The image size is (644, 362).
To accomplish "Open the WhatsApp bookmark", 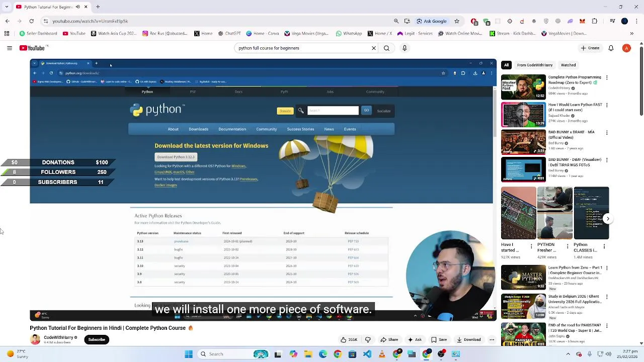I will 349,34.
